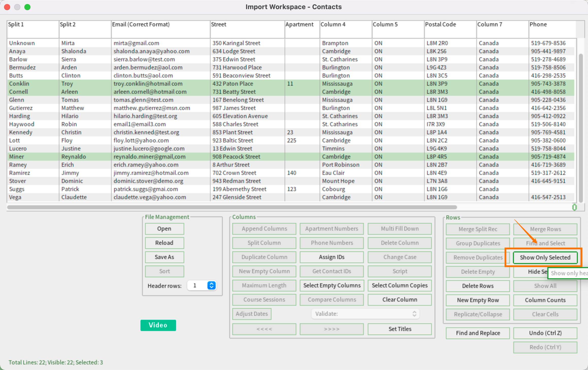Click the Split Column button

point(264,243)
